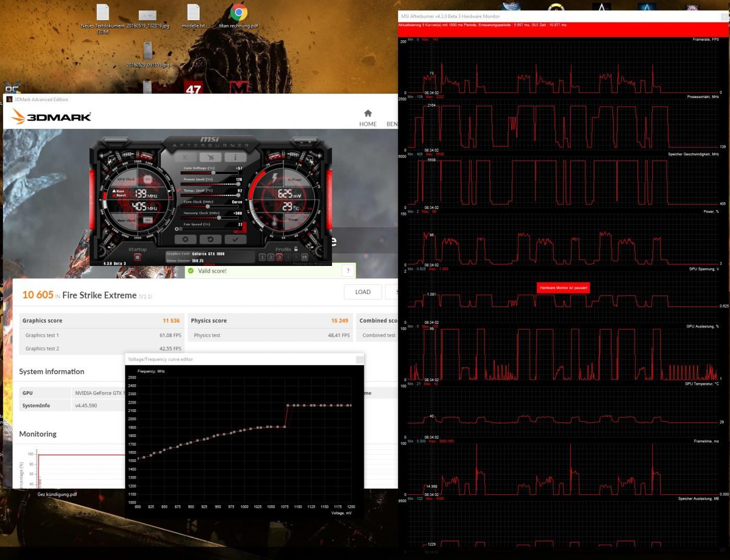Open Afterburner settings gear button
Viewport: 730px width, 560px height.
coord(185,239)
